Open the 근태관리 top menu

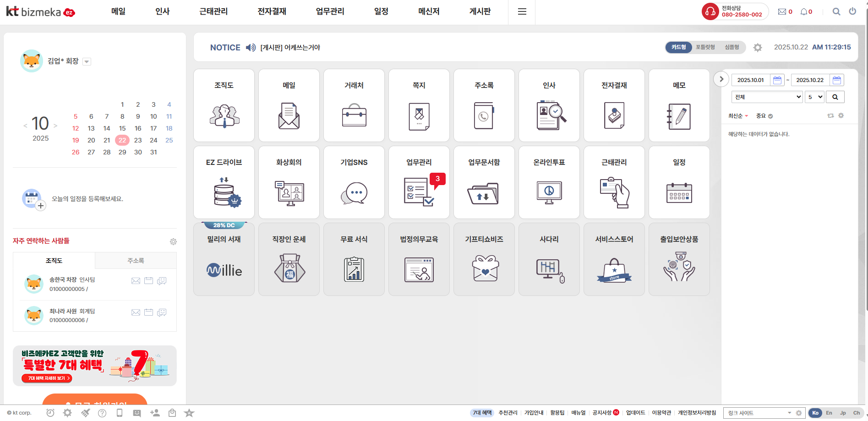(x=213, y=11)
